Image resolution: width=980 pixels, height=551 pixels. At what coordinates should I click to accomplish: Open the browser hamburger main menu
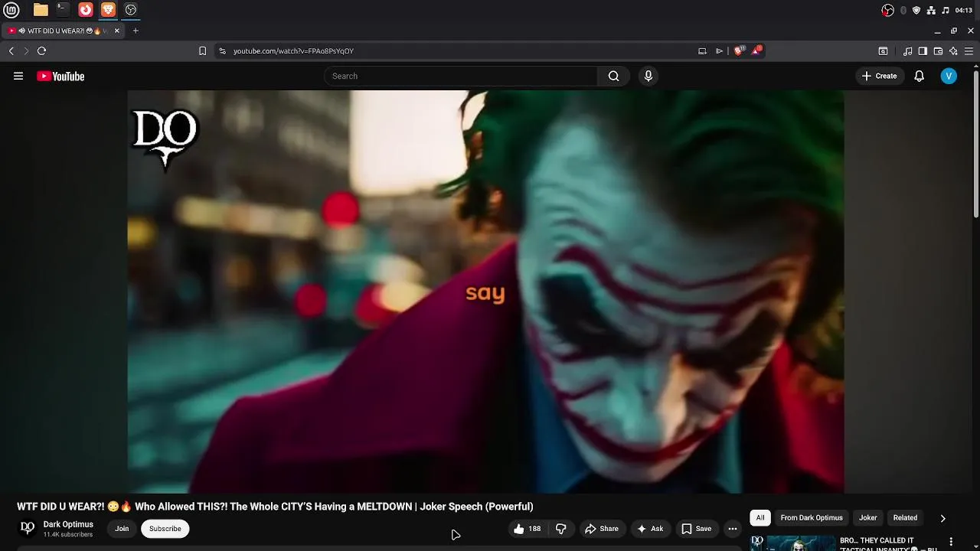pyautogui.click(x=969, y=51)
